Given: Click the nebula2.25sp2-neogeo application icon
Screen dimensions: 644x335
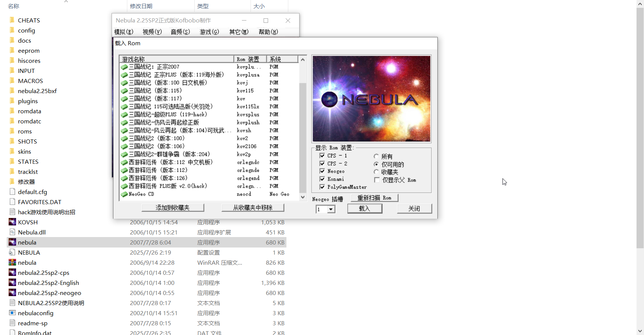Looking at the screenshot, I should point(12,293).
